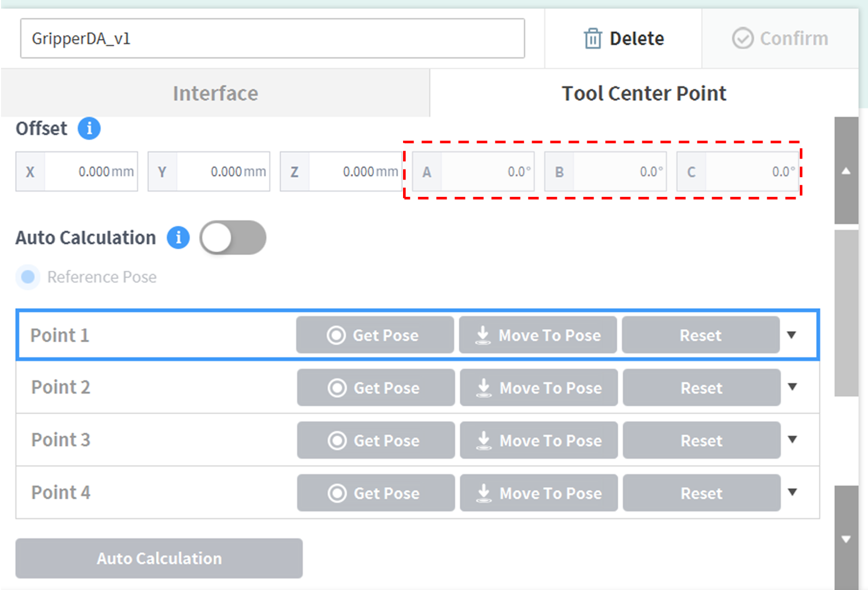Expand the Point 1 row arrow
Viewport: 868px width, 590px height.
pos(791,335)
